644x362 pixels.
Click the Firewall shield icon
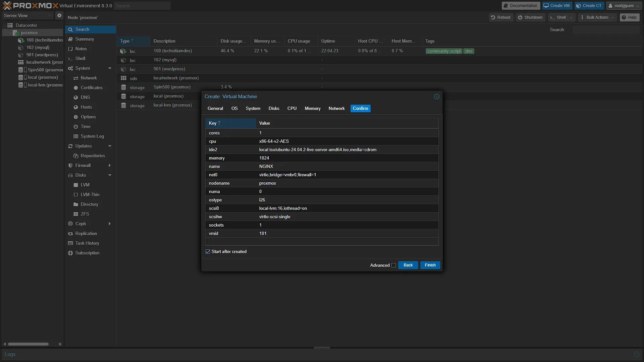pyautogui.click(x=70, y=166)
